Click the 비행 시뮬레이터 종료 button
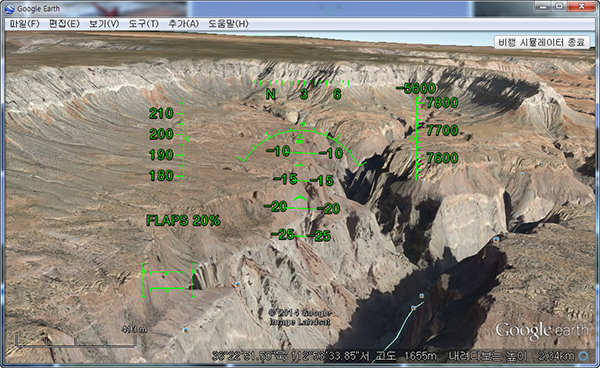 coord(541,42)
